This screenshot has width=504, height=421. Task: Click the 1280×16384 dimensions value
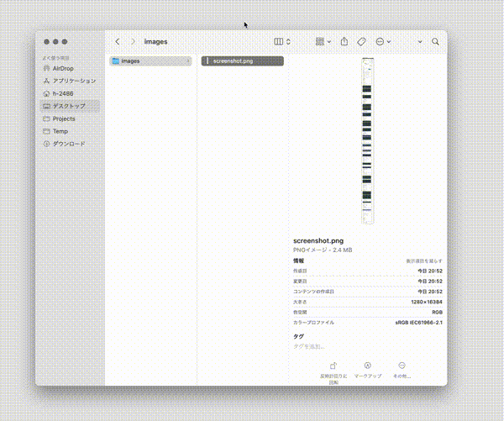coord(427,302)
